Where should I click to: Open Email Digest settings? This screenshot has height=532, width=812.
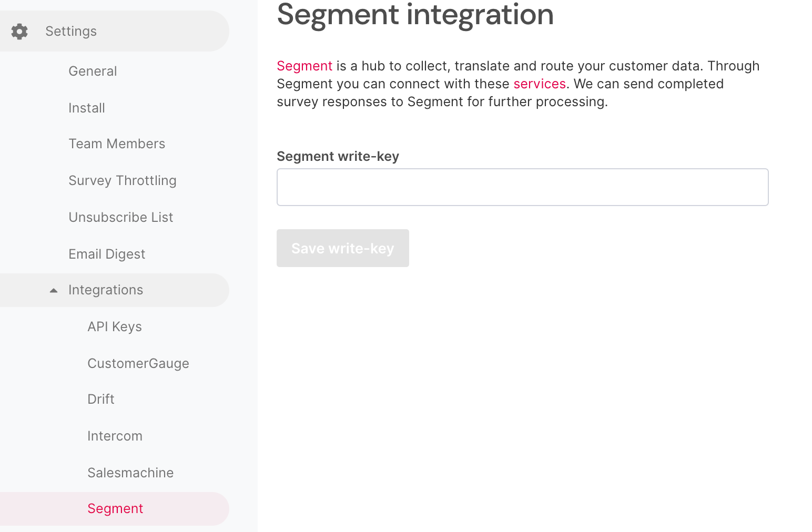tap(107, 254)
